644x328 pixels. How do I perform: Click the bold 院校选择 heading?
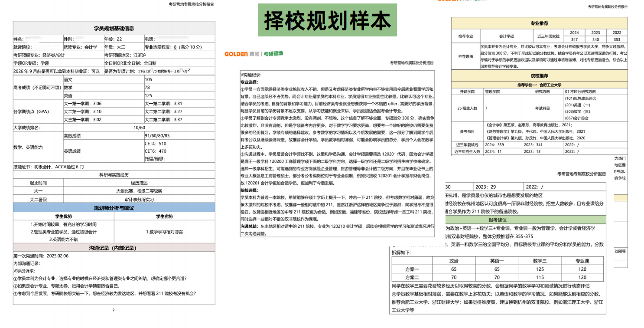249,190
